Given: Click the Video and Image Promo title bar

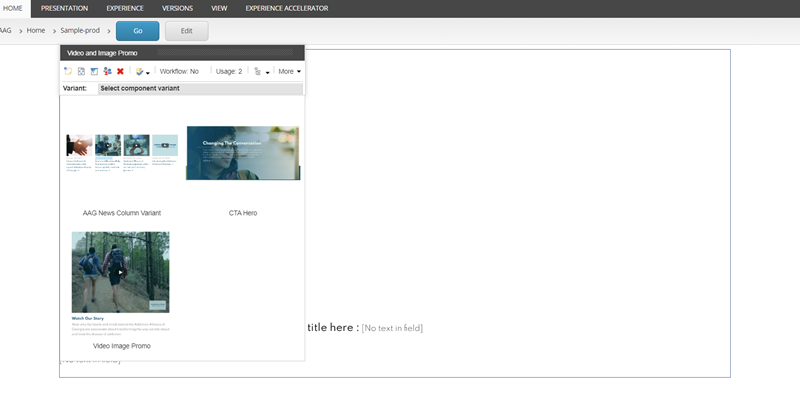Looking at the screenshot, I should [x=182, y=53].
